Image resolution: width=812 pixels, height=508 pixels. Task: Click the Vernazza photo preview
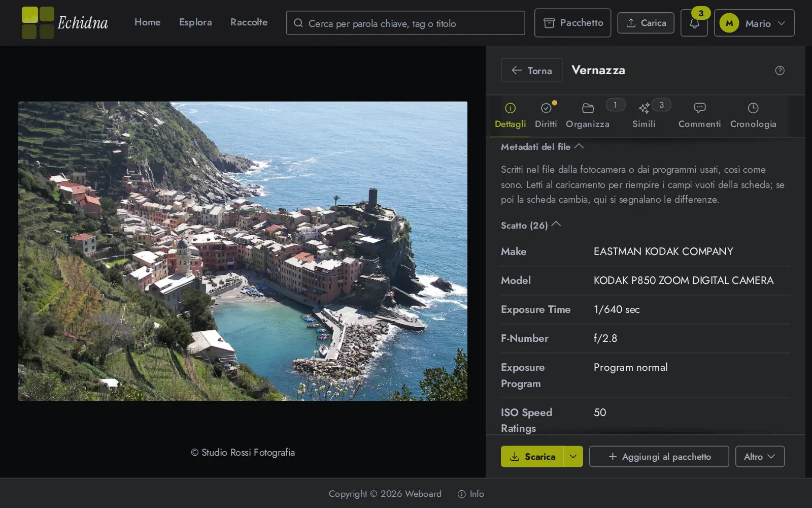(243, 251)
